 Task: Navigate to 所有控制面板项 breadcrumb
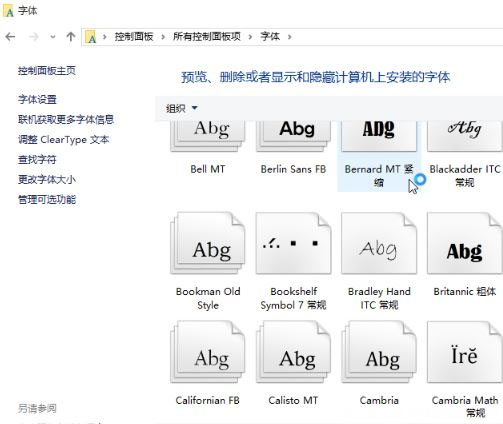207,37
